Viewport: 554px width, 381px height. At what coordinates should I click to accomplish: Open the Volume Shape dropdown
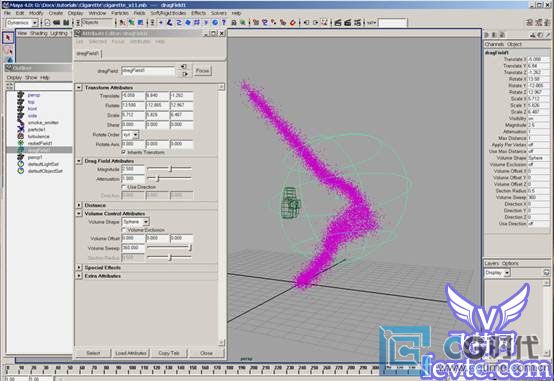[x=146, y=222]
